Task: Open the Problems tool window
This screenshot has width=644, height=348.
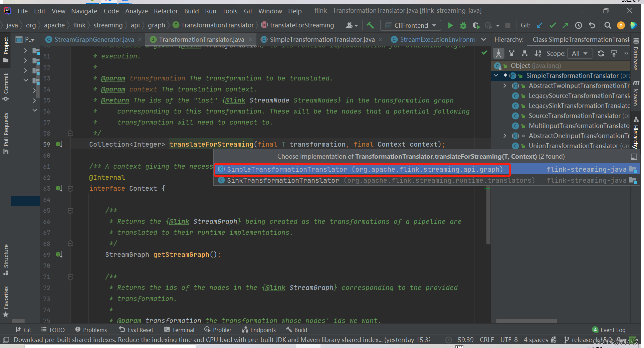Action: coord(91,330)
